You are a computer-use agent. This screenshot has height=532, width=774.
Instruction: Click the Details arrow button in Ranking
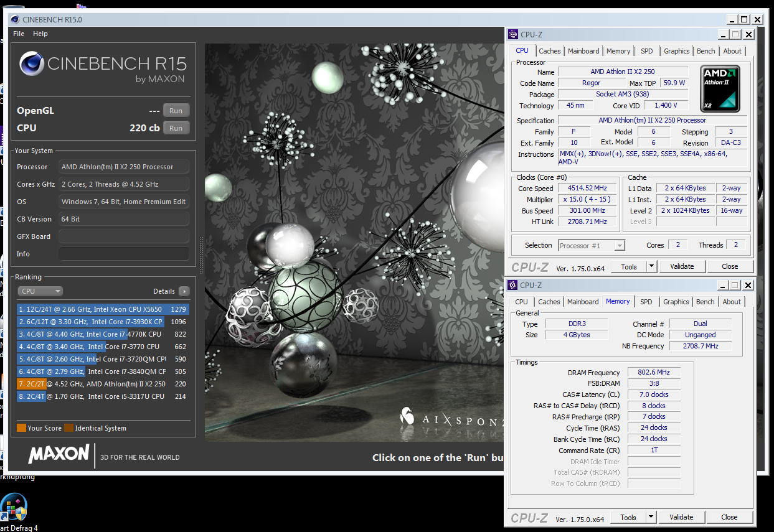(184, 291)
